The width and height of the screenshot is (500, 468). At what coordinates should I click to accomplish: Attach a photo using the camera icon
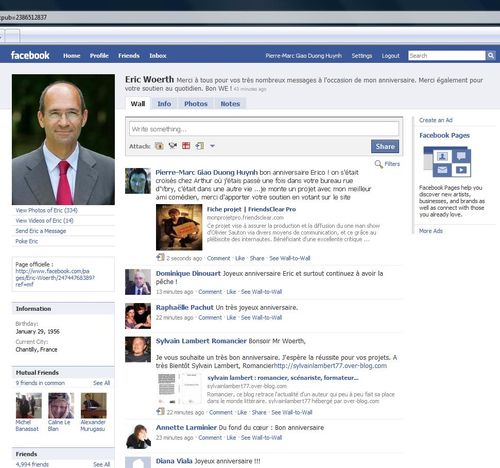(159, 146)
